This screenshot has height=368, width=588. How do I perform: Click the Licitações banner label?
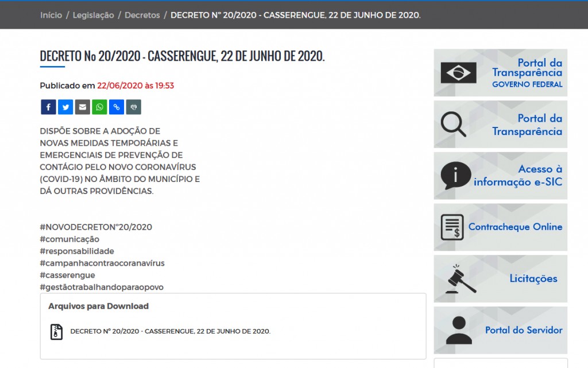[x=533, y=278]
